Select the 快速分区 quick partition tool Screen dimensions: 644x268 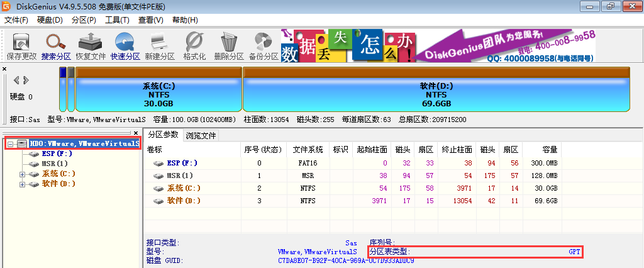click(x=125, y=45)
